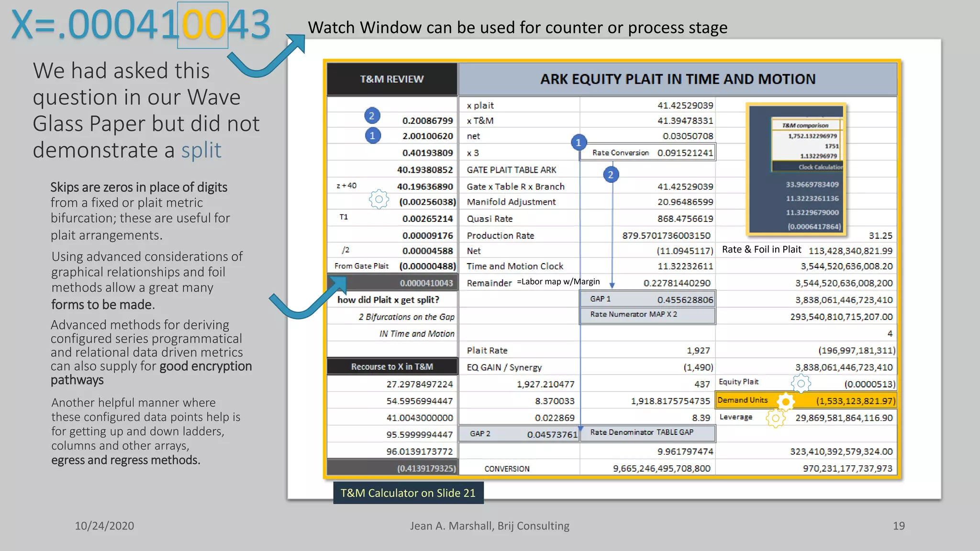
Task: Select the GAP 2 value cell
Action: [519, 434]
